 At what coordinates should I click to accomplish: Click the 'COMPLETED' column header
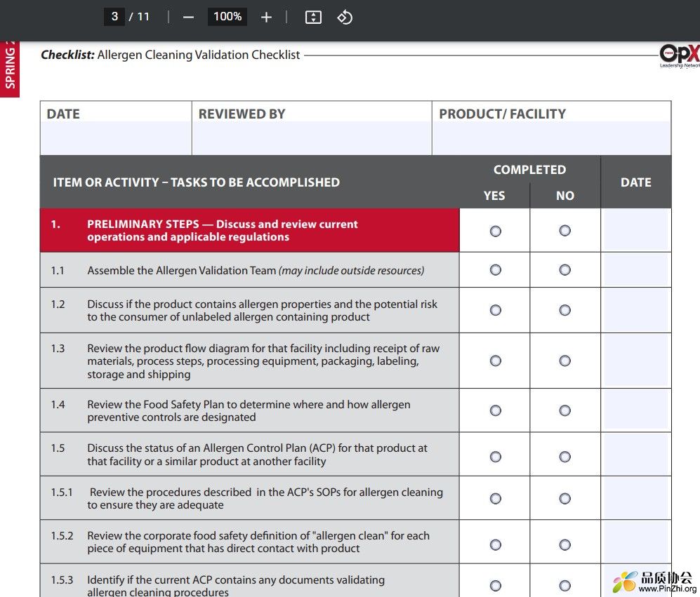529,170
